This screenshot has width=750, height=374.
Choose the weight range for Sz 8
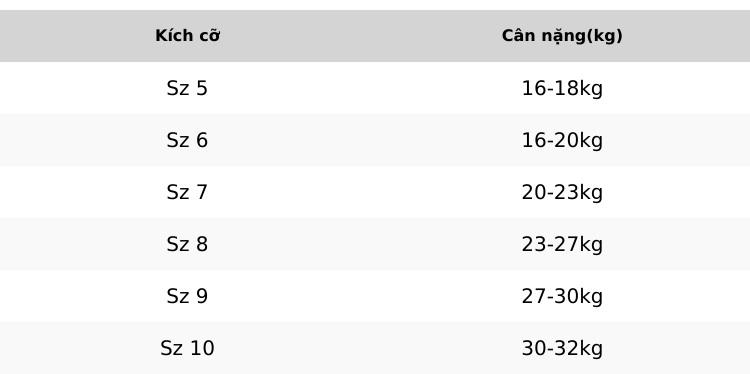[x=562, y=244]
